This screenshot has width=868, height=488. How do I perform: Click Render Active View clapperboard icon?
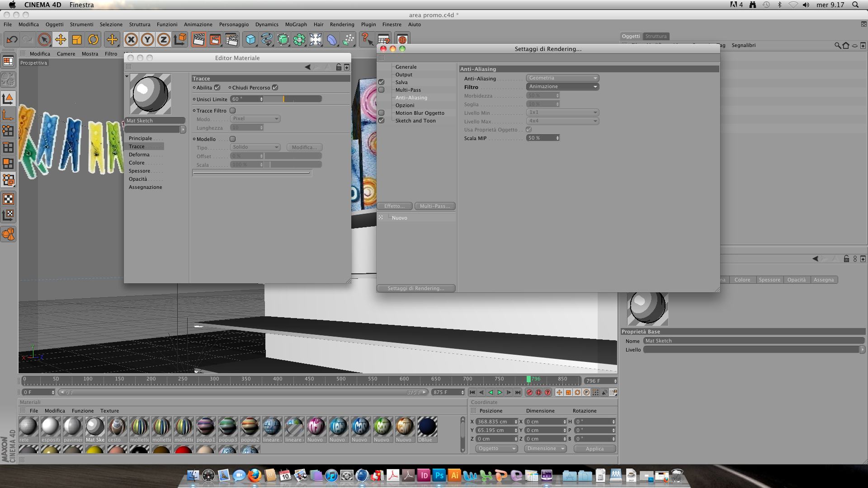(198, 40)
